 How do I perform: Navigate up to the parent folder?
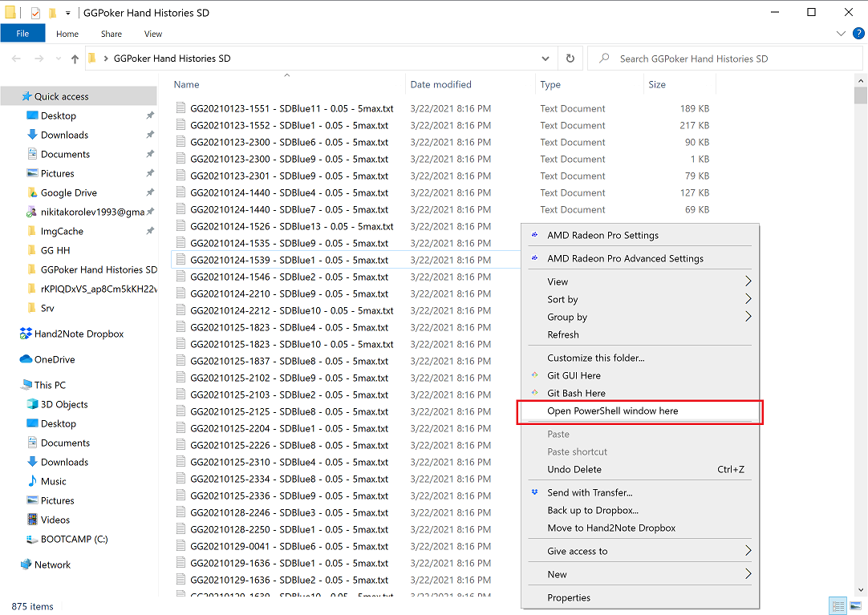tap(75, 58)
